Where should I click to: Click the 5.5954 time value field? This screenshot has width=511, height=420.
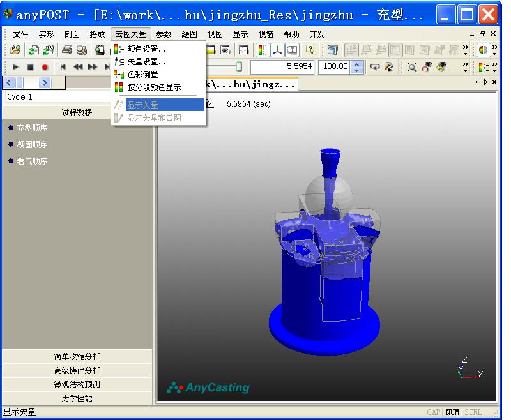coord(282,66)
